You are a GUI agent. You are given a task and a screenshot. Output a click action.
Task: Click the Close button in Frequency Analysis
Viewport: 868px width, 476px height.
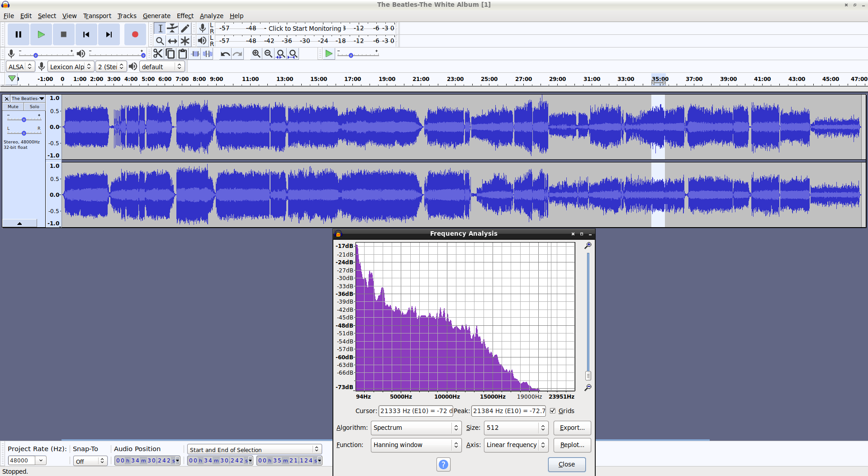[567, 464]
